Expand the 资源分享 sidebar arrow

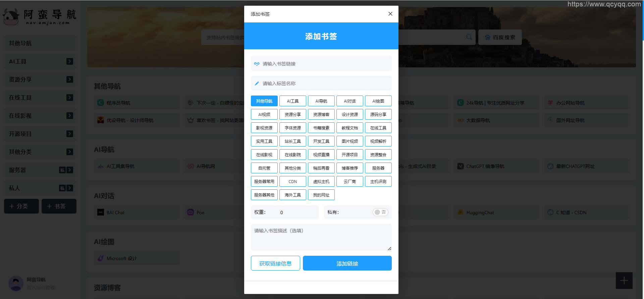[70, 79]
